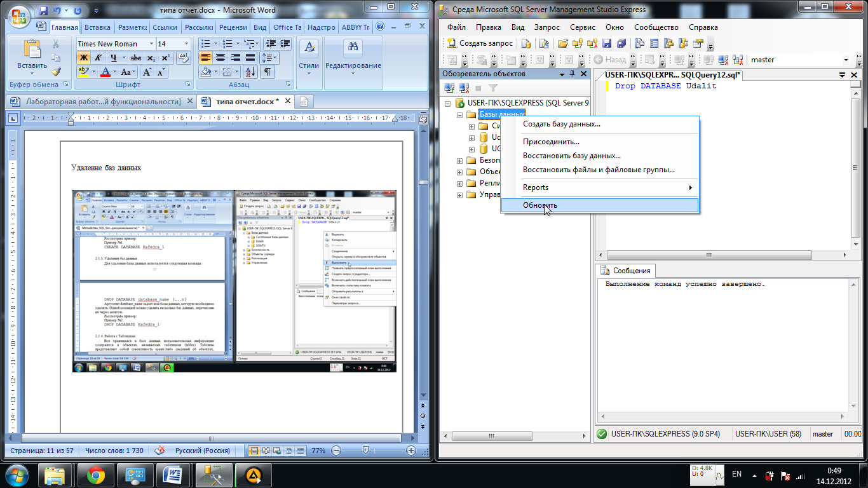Click the Cut scissors icon in Word
Viewport: 868px width, 488px height.
tap(56, 44)
